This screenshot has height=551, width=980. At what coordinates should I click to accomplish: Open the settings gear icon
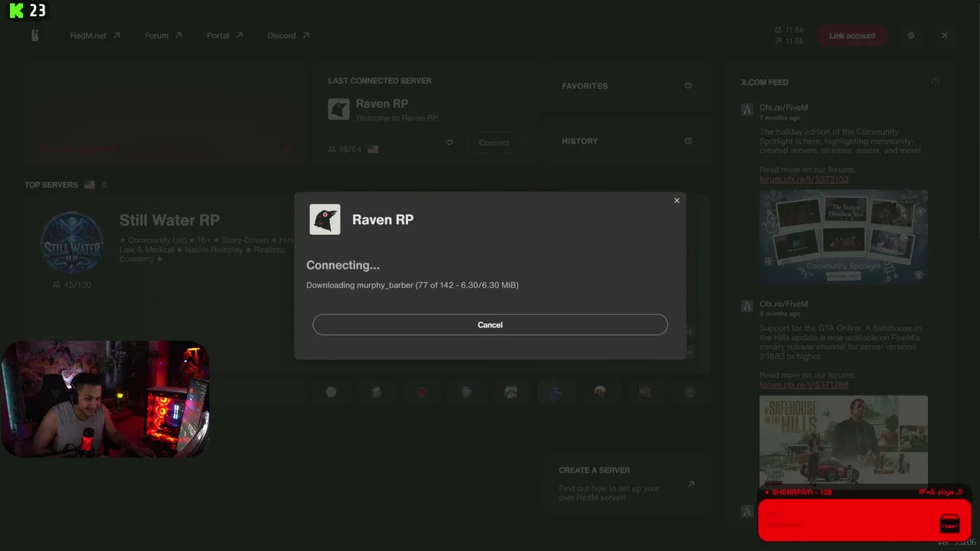click(x=911, y=36)
